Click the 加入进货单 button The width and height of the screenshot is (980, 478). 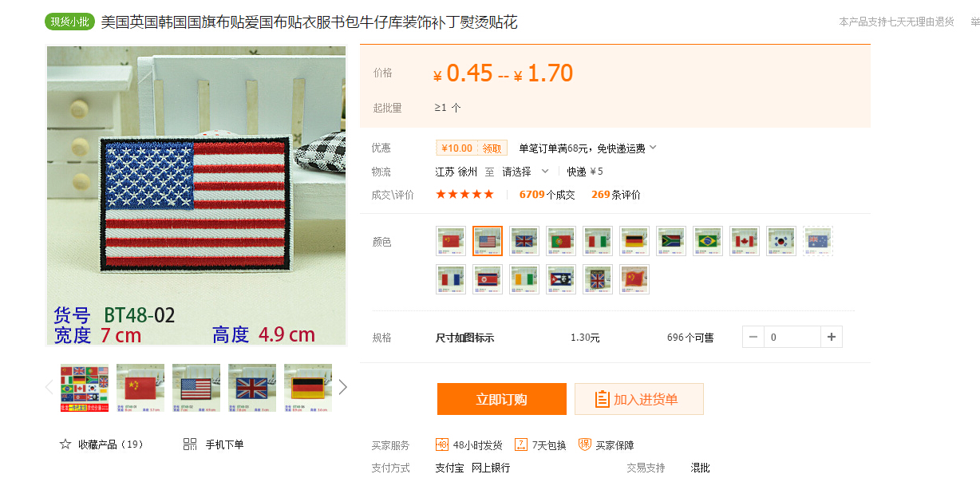point(639,399)
